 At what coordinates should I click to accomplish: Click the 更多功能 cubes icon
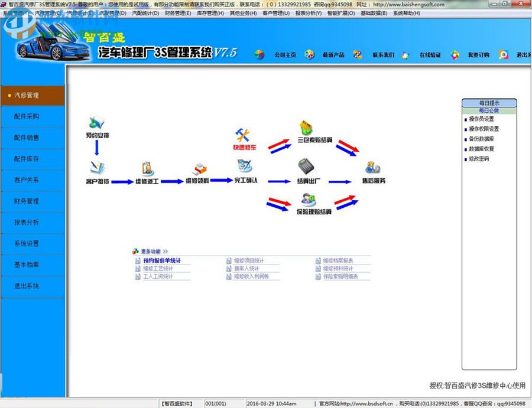(x=135, y=251)
